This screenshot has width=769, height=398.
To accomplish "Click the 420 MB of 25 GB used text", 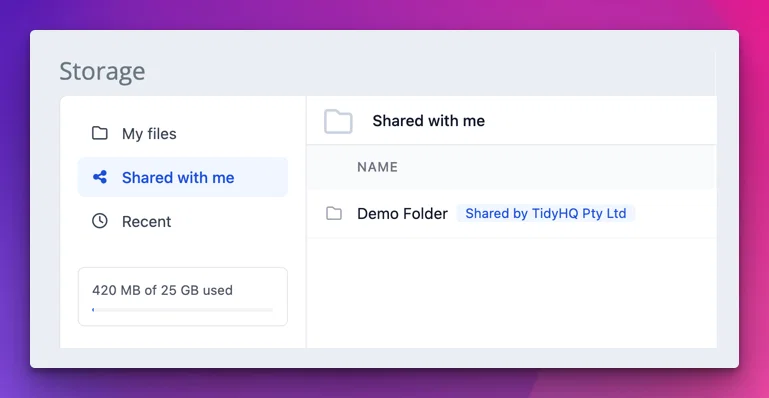I will 162,290.
